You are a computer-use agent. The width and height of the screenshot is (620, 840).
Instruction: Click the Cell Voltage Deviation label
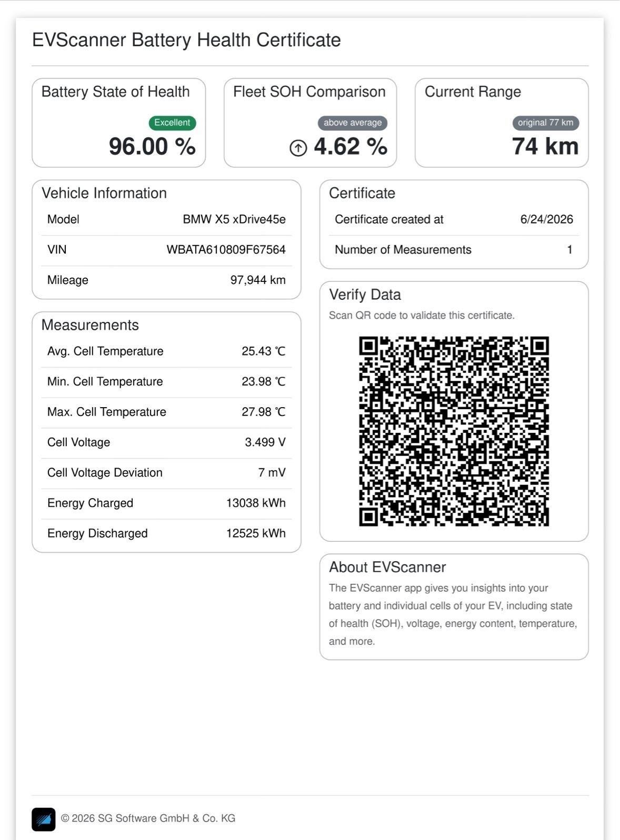tap(105, 472)
